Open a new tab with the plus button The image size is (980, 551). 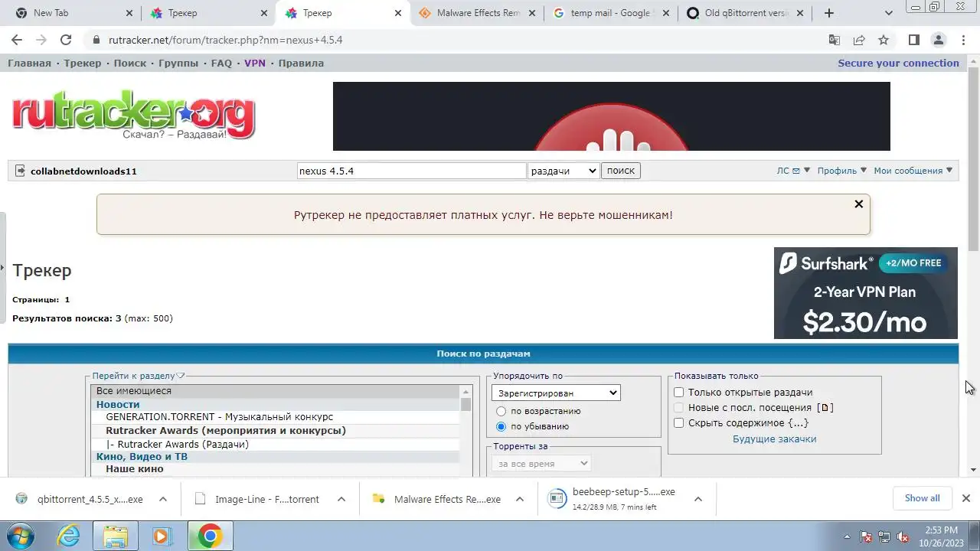point(829,13)
